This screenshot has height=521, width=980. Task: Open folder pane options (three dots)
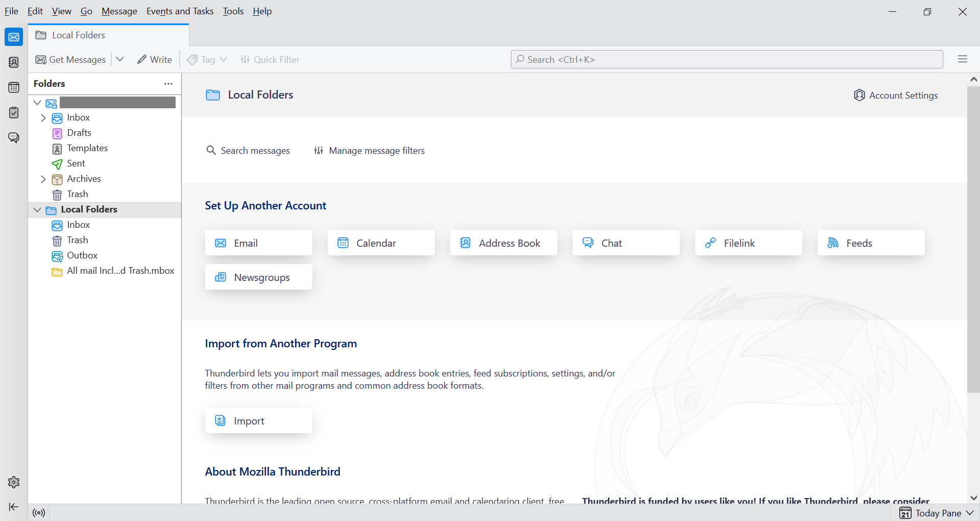pos(168,84)
